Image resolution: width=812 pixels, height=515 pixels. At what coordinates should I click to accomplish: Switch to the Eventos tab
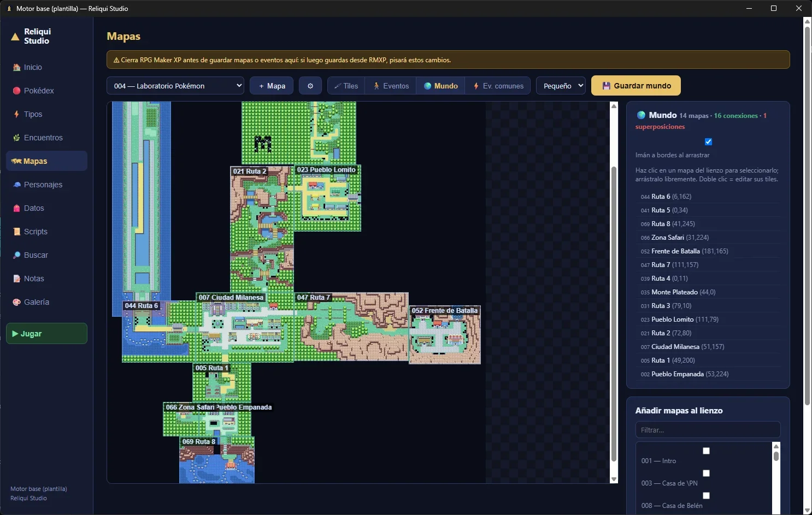point(391,86)
